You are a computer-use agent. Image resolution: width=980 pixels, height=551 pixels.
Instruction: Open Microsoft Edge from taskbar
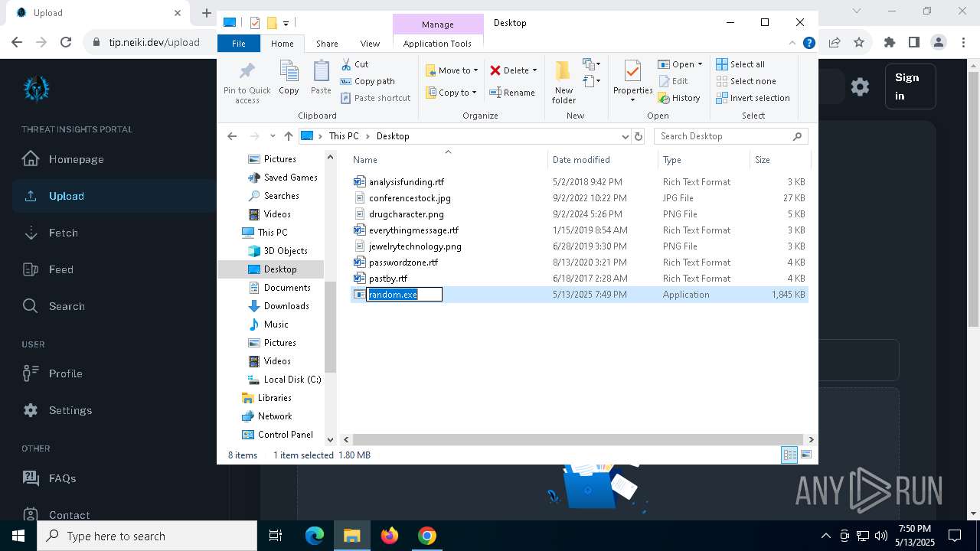tap(315, 536)
